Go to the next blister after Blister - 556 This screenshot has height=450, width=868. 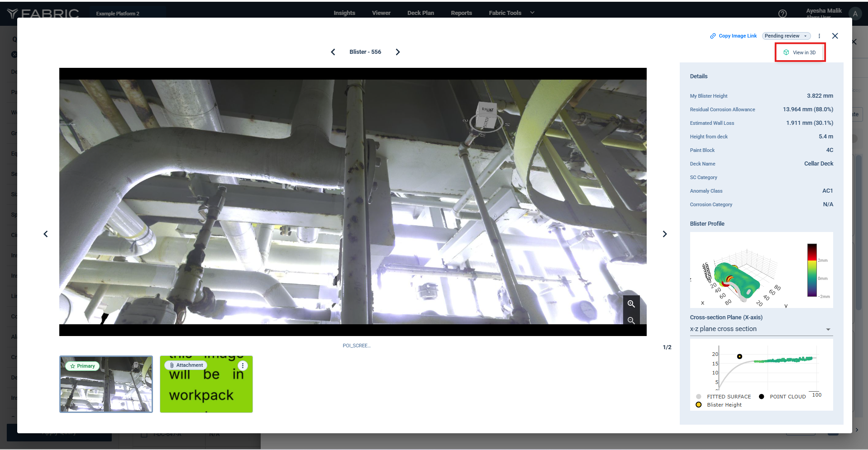398,52
